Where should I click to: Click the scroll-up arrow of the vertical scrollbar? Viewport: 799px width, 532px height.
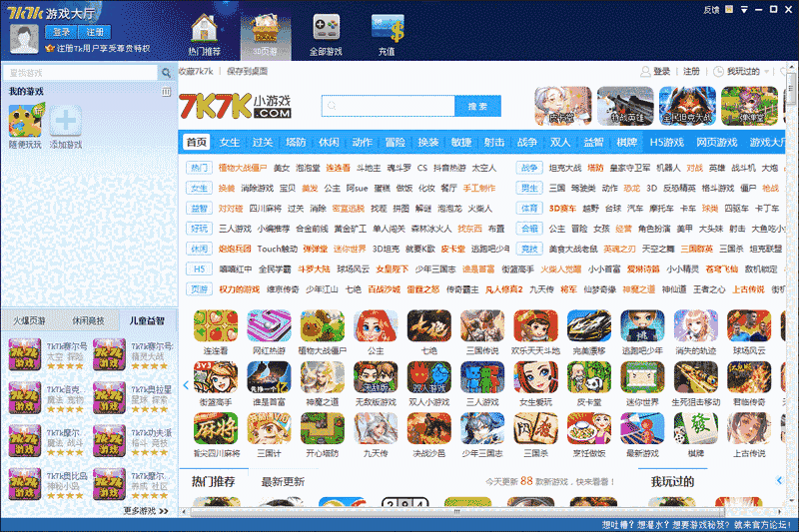(x=791, y=66)
